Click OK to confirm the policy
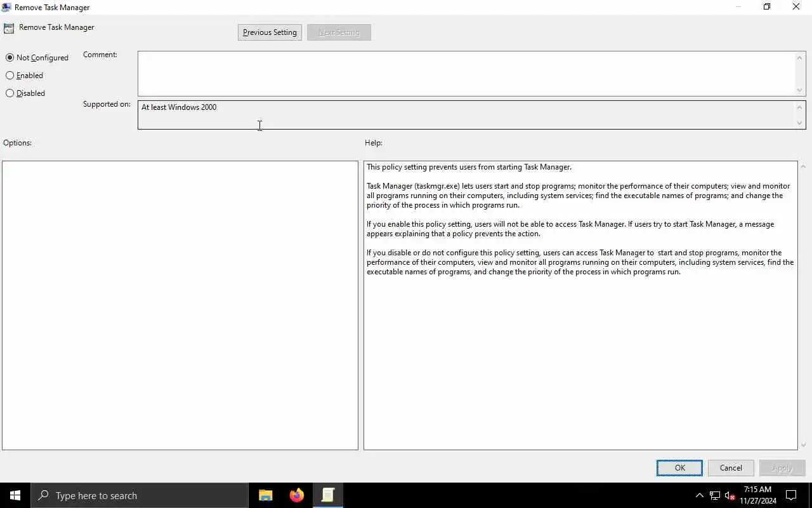Image resolution: width=812 pixels, height=508 pixels. point(679,468)
